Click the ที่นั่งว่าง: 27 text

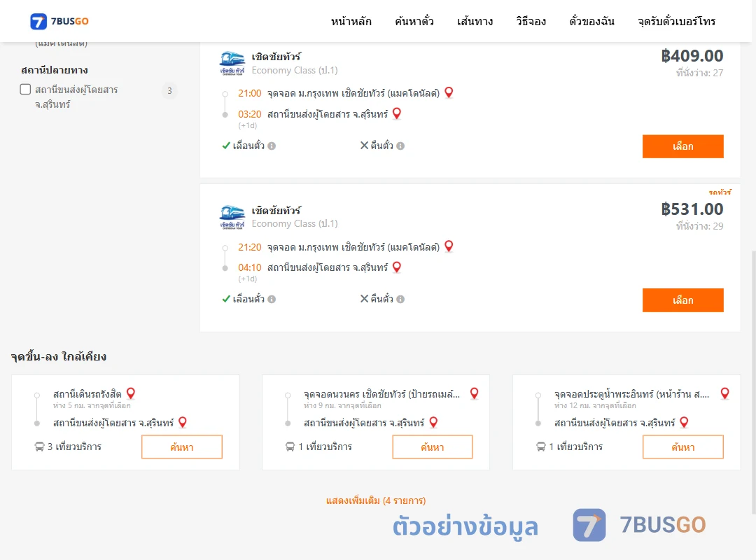[x=699, y=73]
